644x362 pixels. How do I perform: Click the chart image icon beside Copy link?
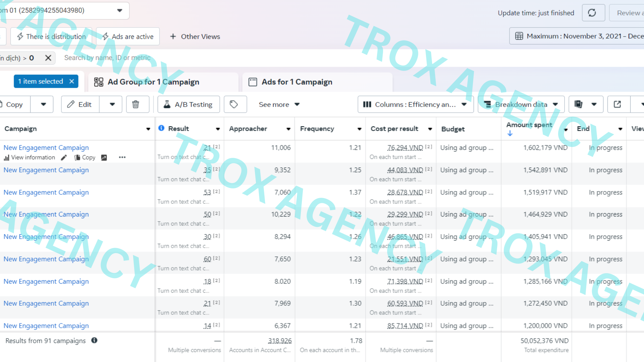[104, 158]
